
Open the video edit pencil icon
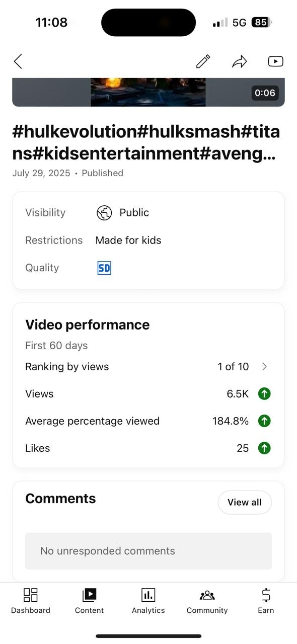pos(203,61)
